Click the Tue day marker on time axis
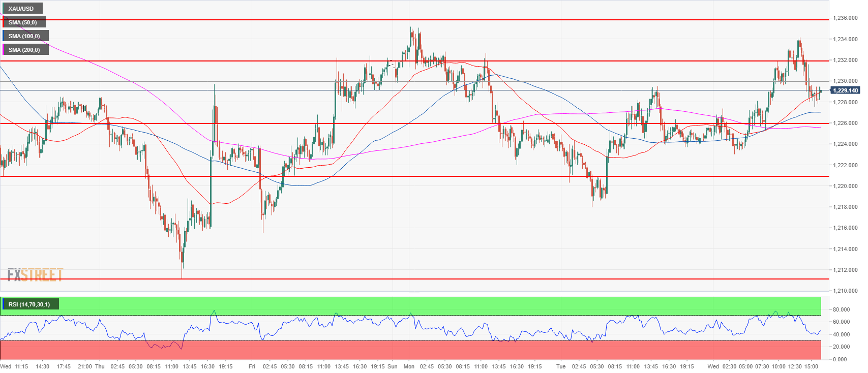Screen dimensions: 868x373 [561, 366]
